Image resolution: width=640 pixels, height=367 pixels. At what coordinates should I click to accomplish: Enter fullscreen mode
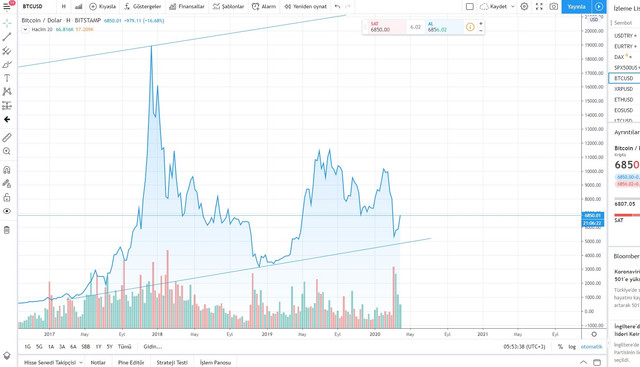tap(539, 7)
